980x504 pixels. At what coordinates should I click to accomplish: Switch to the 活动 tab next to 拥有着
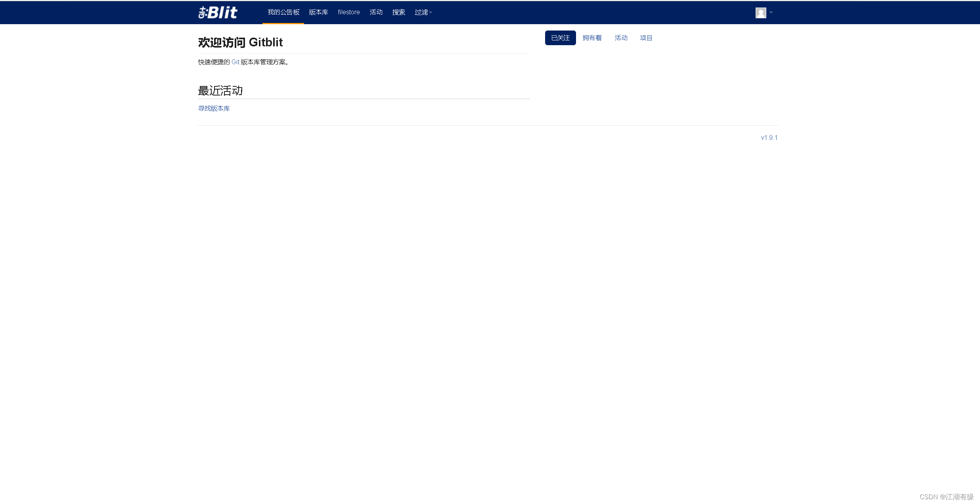coord(621,38)
